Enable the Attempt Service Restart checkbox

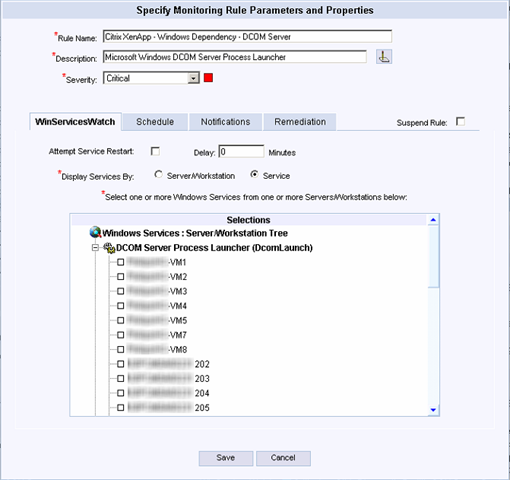(155, 151)
